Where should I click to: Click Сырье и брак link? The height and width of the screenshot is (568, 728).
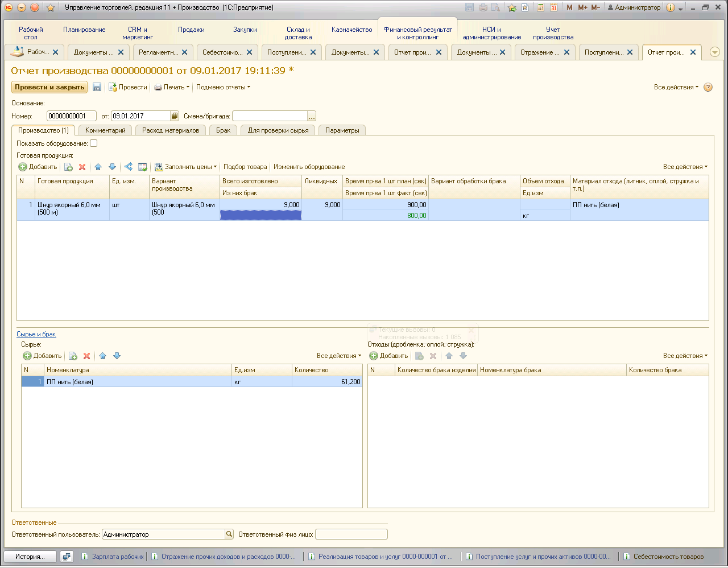coord(36,334)
